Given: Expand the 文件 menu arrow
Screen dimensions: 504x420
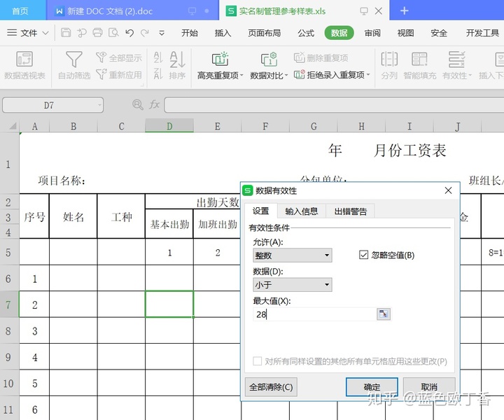Looking at the screenshot, I should pyautogui.click(x=45, y=33).
